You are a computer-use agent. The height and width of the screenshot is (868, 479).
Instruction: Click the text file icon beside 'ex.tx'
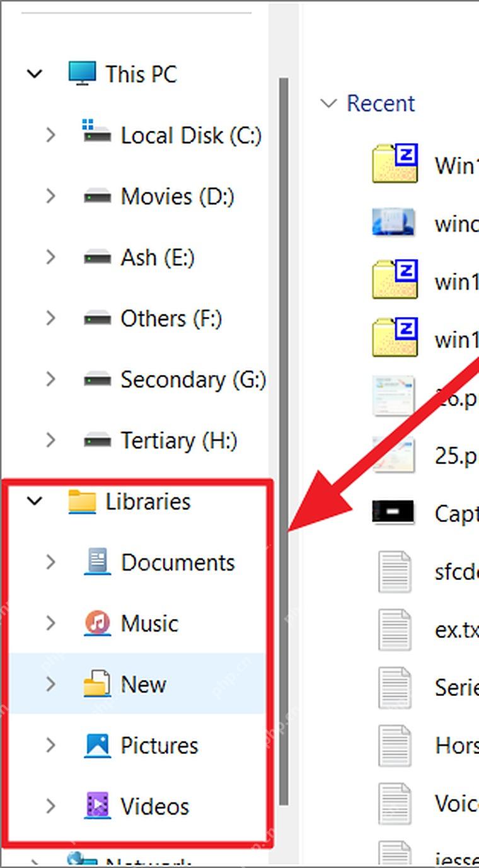click(x=395, y=629)
